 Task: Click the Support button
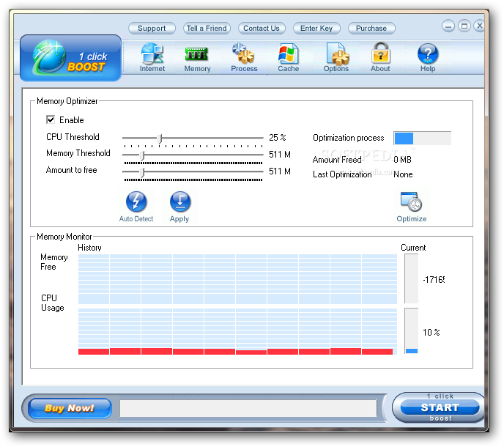click(152, 29)
